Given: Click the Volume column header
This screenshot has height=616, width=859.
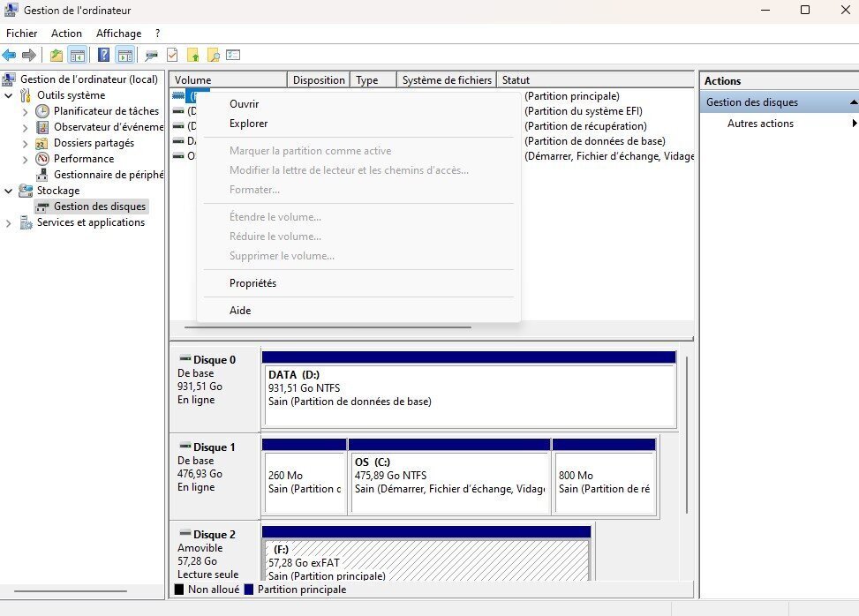Looking at the screenshot, I should tap(229, 80).
